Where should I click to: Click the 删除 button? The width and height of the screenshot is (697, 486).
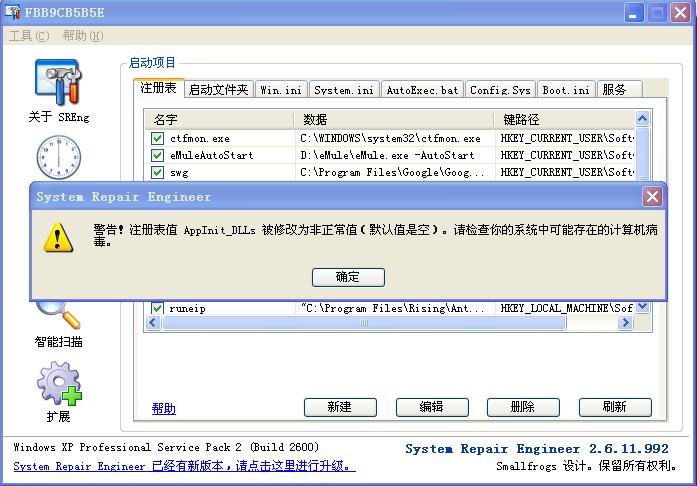(x=523, y=407)
